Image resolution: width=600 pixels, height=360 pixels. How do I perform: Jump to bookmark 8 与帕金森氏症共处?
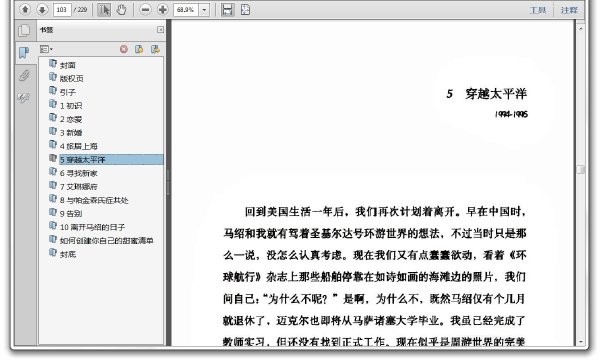[x=94, y=200]
